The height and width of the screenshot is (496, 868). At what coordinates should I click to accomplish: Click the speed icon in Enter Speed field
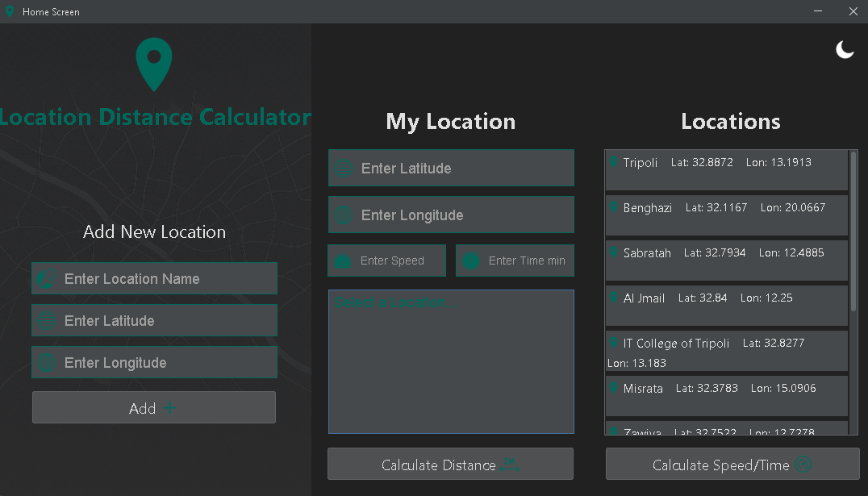pos(343,261)
